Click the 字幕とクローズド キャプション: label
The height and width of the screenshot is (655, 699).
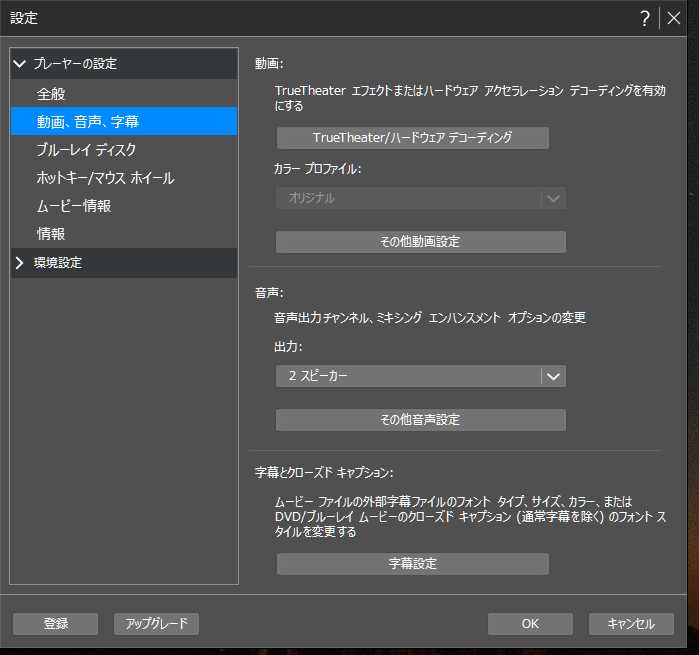324,473
